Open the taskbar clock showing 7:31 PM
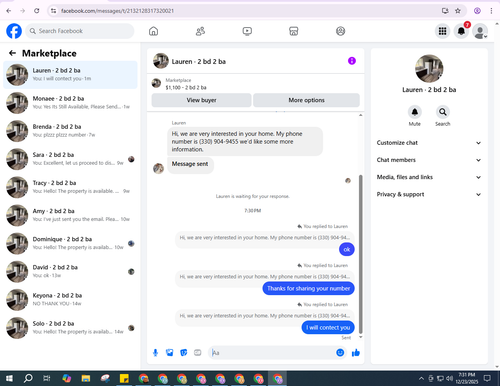The width and height of the screenshot is (500, 386). (x=467, y=378)
